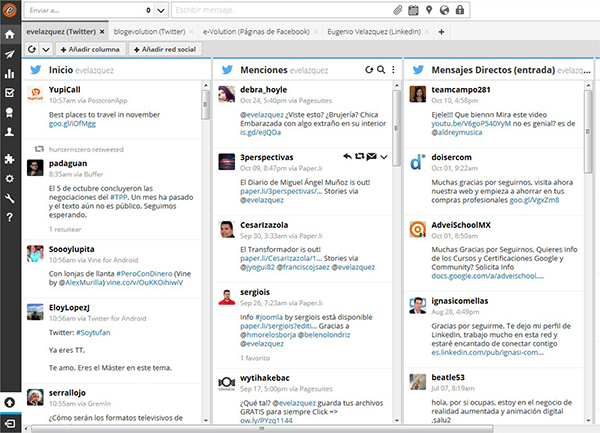Click Añadir columna button
This screenshot has width=600, height=433.
pos(91,49)
